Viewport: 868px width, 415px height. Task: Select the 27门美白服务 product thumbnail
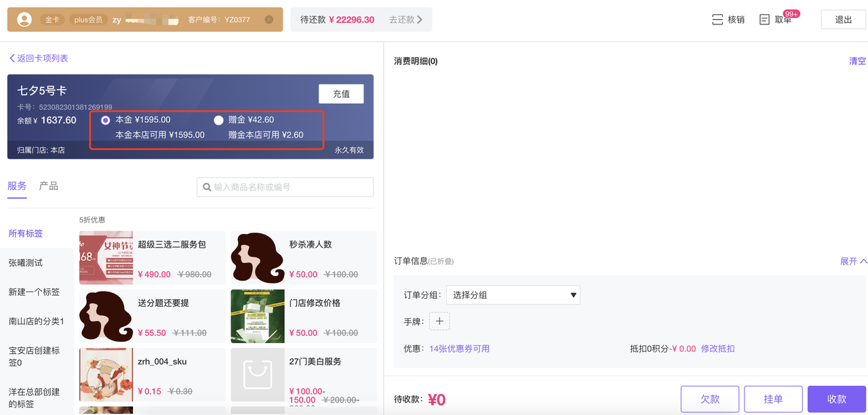(258, 375)
